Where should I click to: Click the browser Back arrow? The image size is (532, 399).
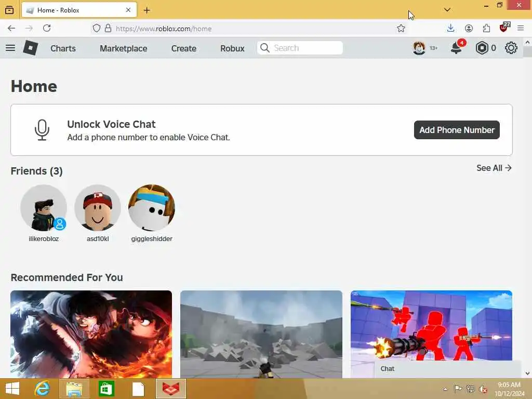coord(11,28)
